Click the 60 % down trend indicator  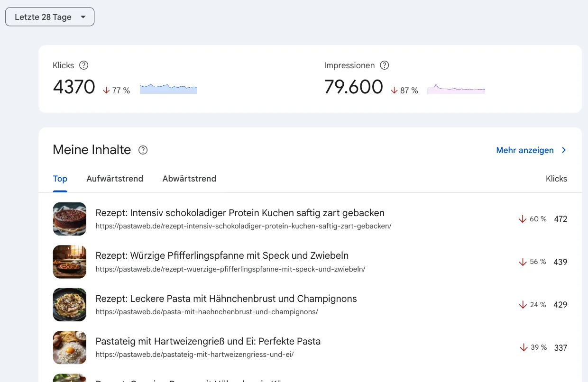[533, 219]
